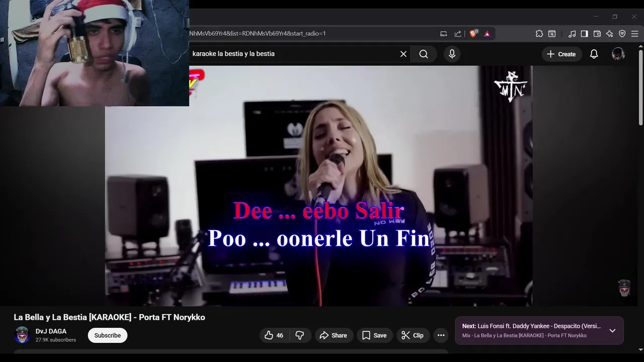Click the DvJ DAGA channel name

[51, 331]
